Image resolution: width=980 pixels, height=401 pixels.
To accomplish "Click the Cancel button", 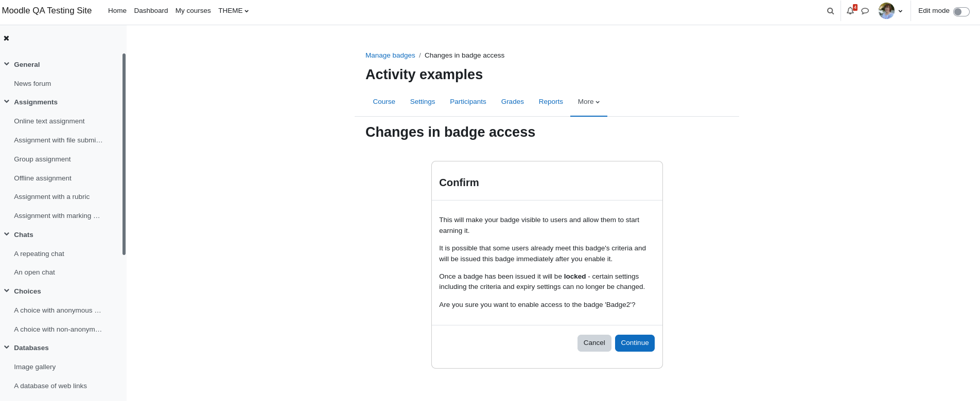I will [594, 343].
